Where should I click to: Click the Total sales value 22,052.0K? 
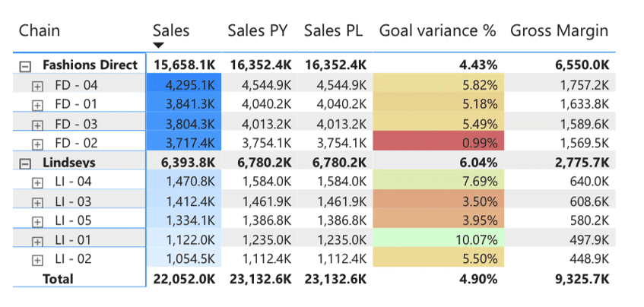coord(185,280)
